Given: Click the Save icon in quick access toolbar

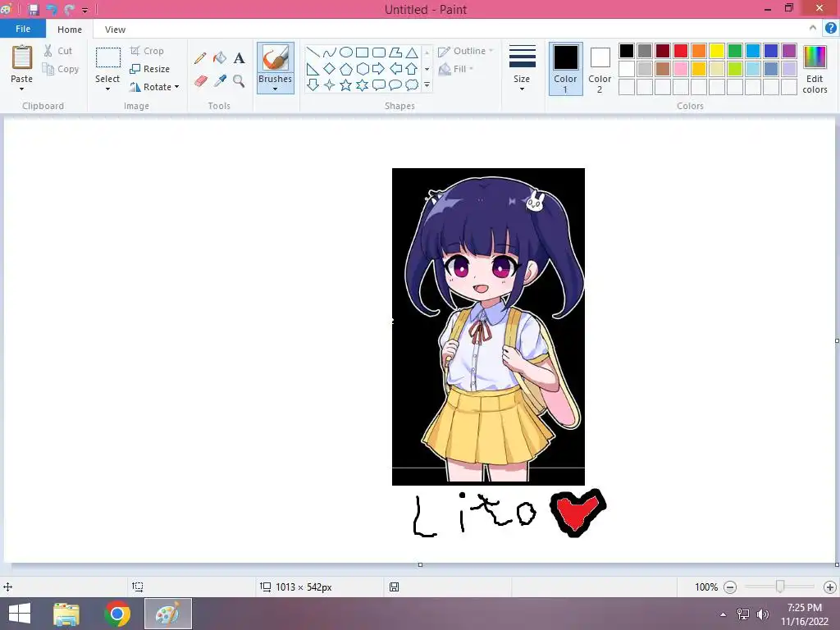Looking at the screenshot, I should coord(33,10).
